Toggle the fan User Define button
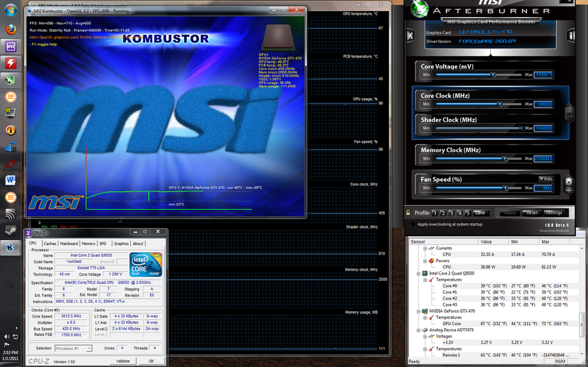 point(569,185)
